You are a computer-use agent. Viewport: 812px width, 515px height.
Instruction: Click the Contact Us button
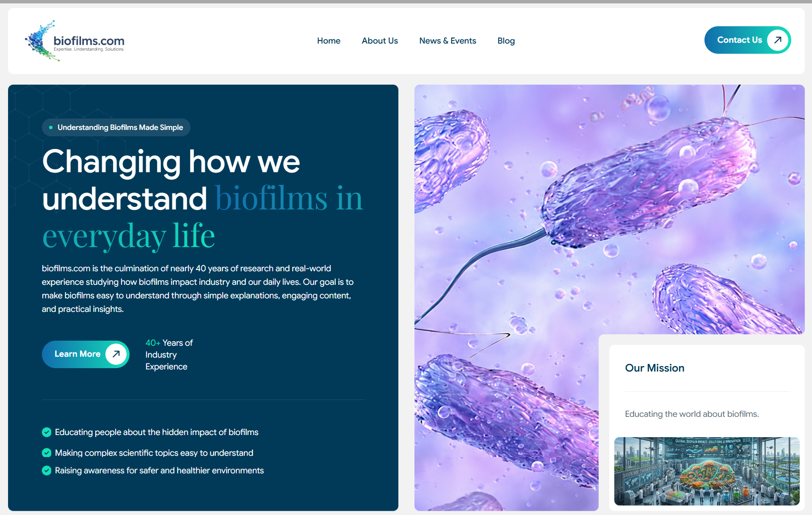(x=747, y=40)
